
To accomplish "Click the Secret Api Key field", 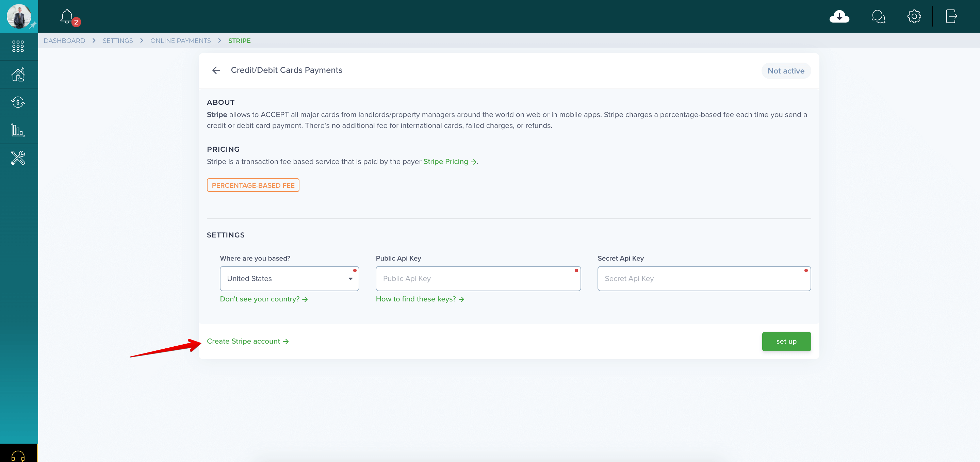I will click(704, 278).
